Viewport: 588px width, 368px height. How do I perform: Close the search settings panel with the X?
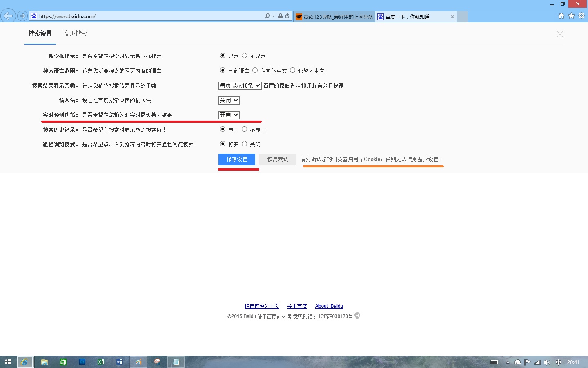[560, 34]
